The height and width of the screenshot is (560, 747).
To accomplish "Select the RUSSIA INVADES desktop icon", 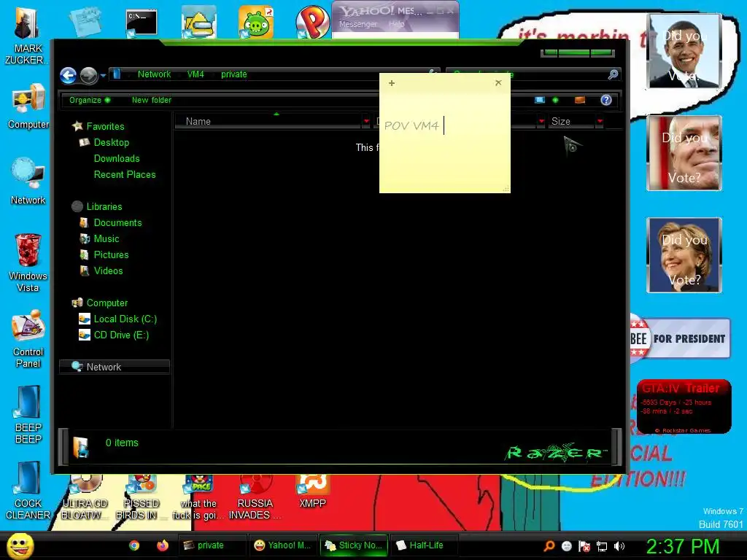I will (255, 497).
